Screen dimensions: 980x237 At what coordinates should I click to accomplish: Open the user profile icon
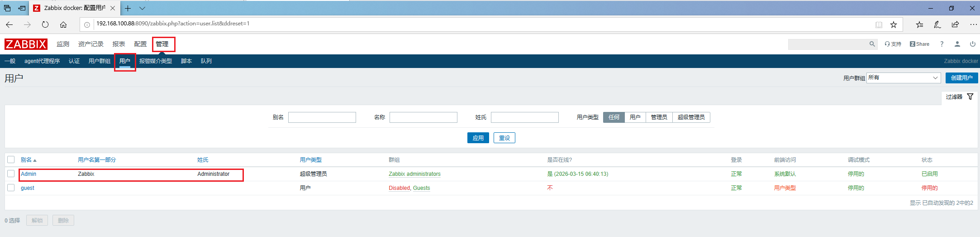(x=957, y=44)
